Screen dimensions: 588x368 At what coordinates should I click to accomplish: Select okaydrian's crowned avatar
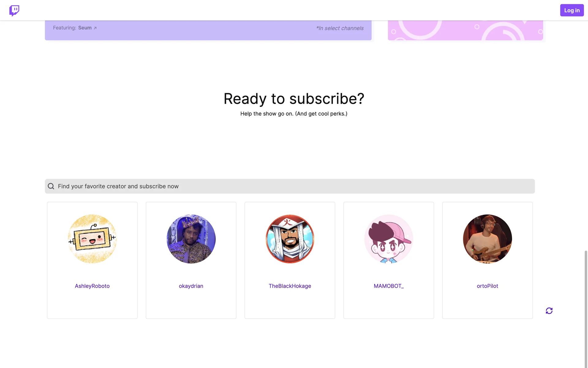click(x=191, y=239)
